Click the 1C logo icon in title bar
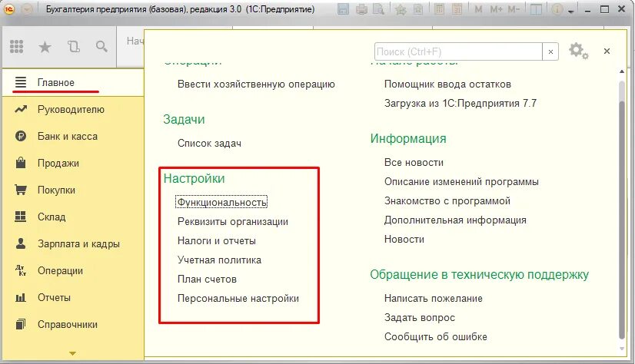The width and height of the screenshot is (635, 364). (x=9, y=9)
